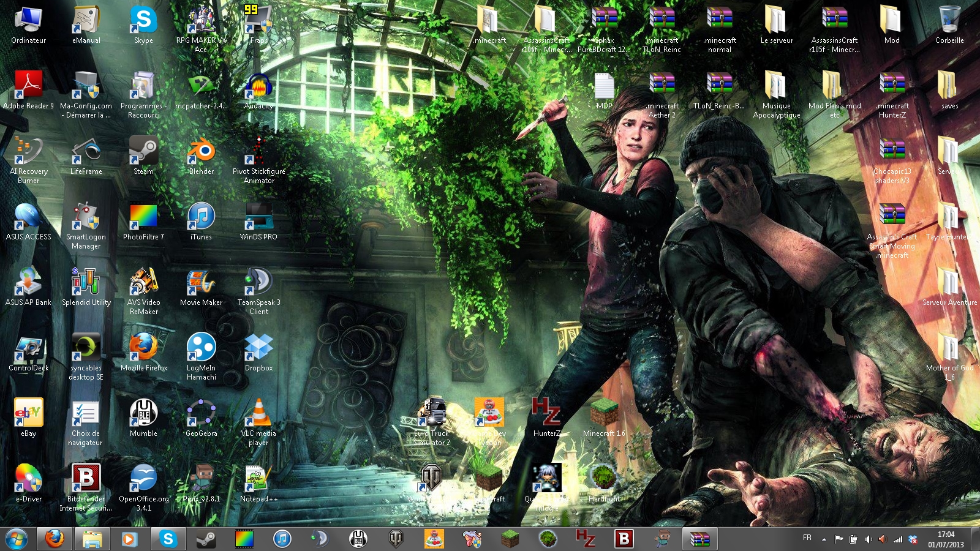Show hidden system tray icons
The image size is (980, 551).
click(824, 539)
